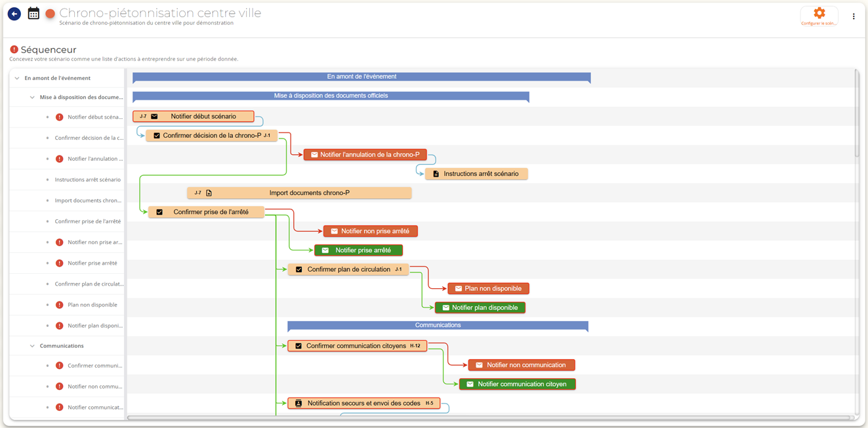Click the red Notifier non communication block
The width and height of the screenshot is (868, 428).
coord(522,365)
